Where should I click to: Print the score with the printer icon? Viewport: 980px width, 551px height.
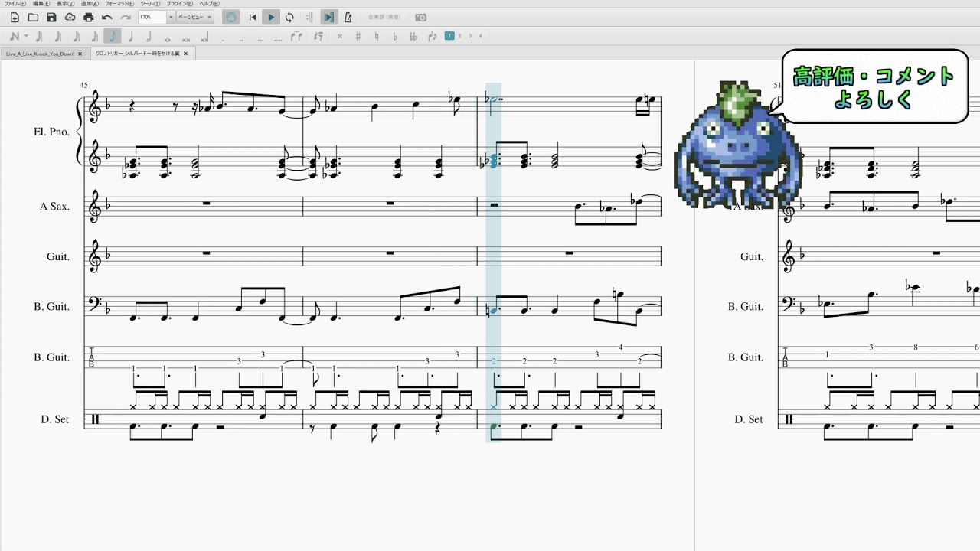pyautogui.click(x=88, y=17)
